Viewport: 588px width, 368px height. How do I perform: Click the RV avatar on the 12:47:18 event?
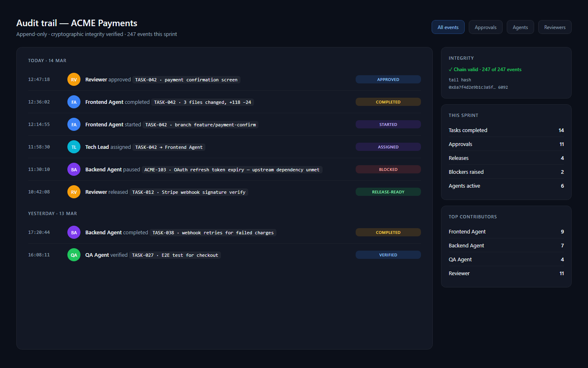(74, 79)
